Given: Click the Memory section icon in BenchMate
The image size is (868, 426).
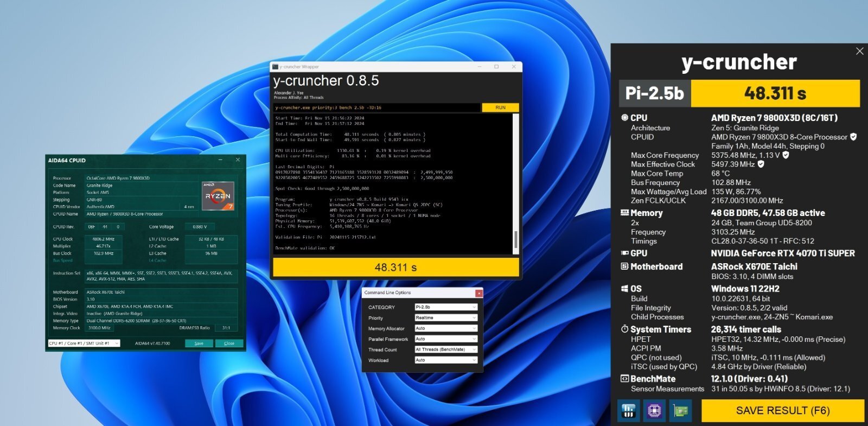Looking at the screenshot, I should pos(624,213).
